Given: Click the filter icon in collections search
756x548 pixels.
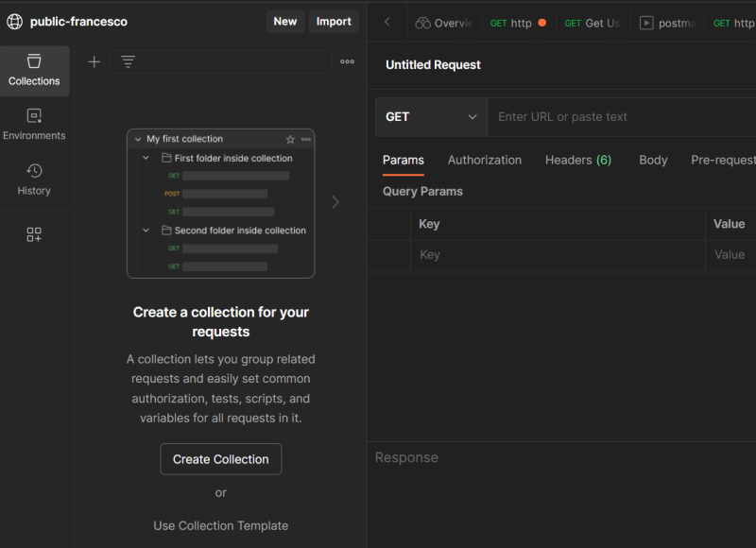Looking at the screenshot, I should [x=128, y=62].
